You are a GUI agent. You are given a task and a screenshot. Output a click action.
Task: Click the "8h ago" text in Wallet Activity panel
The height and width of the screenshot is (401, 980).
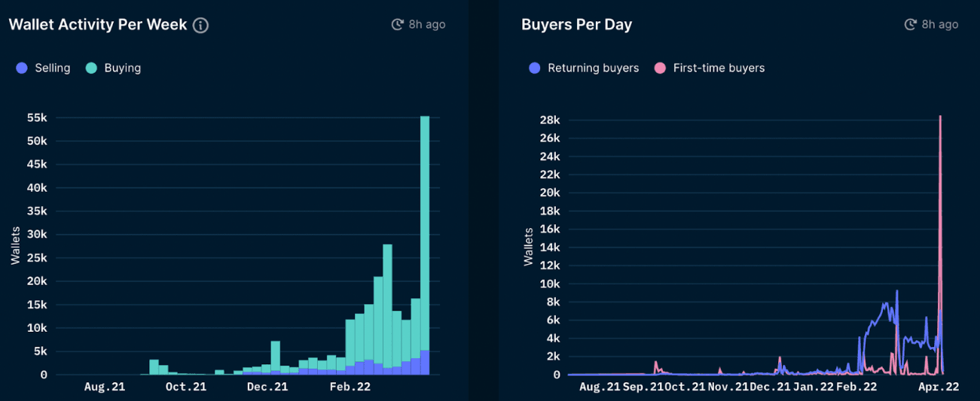click(x=427, y=25)
